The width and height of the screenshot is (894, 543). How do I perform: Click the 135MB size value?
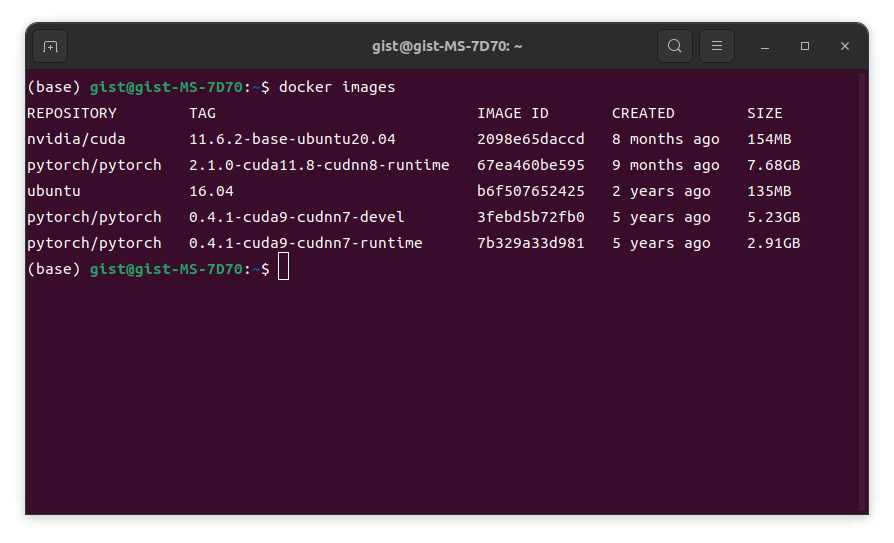pos(769,191)
